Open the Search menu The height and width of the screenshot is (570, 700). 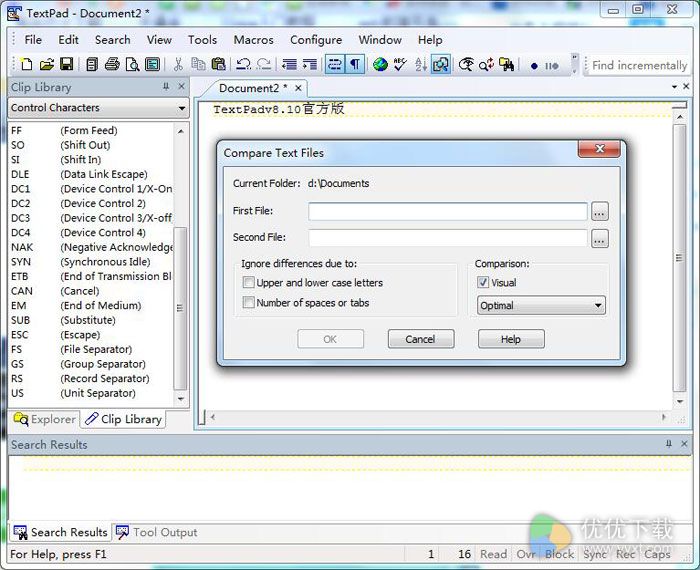click(x=112, y=40)
